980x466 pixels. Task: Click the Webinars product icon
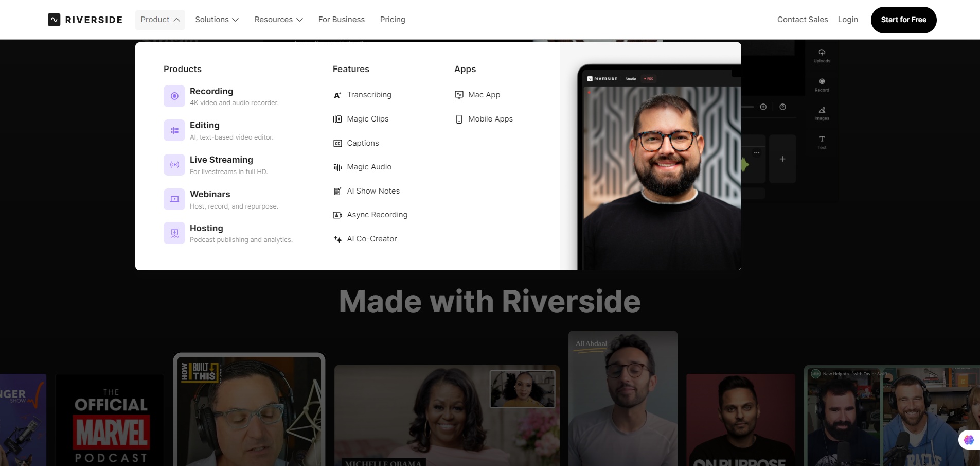pyautogui.click(x=174, y=199)
